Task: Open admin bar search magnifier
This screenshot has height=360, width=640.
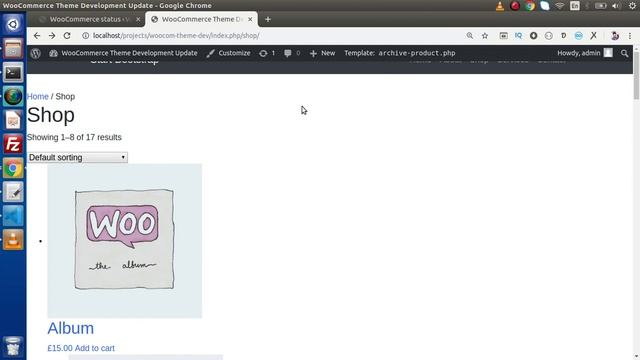Action: pyautogui.click(x=624, y=53)
